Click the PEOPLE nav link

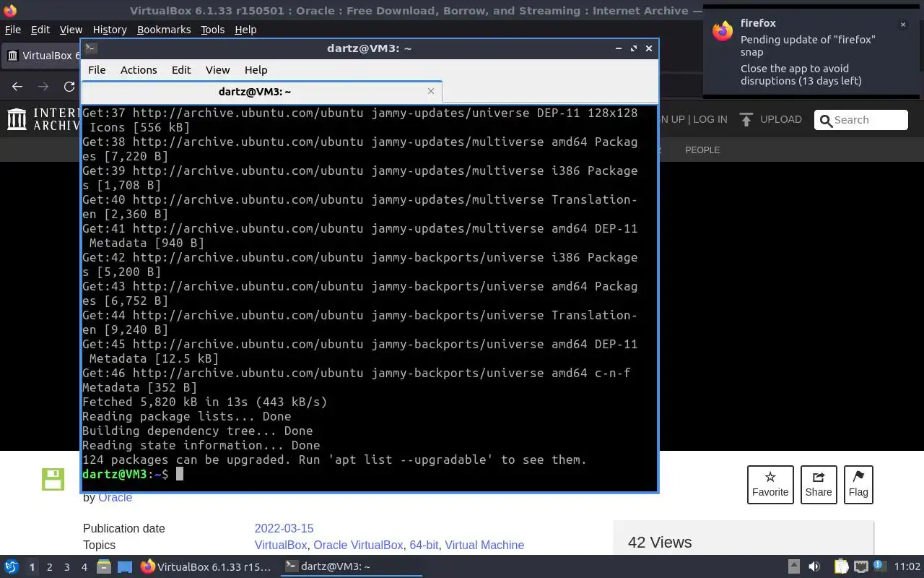pyautogui.click(x=702, y=150)
